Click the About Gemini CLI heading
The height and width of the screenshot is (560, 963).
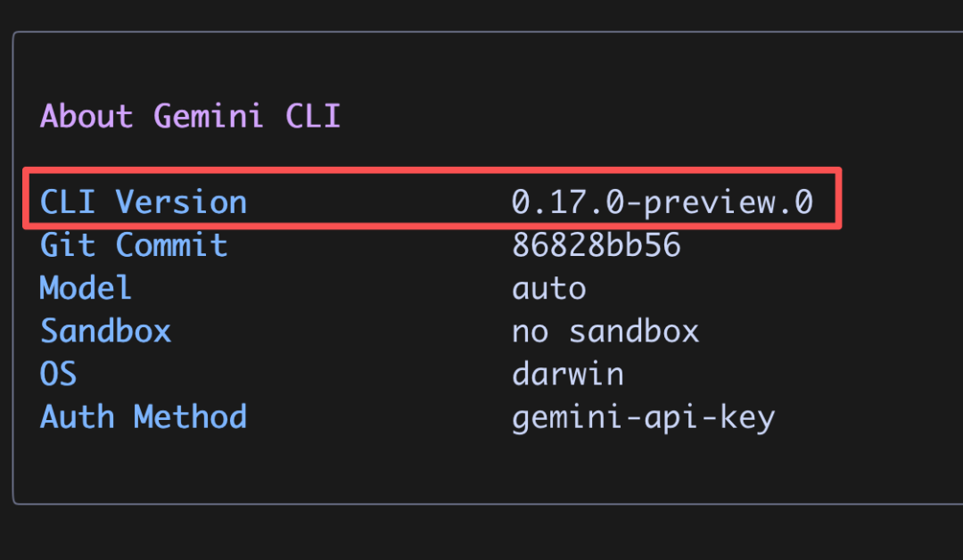[191, 116]
